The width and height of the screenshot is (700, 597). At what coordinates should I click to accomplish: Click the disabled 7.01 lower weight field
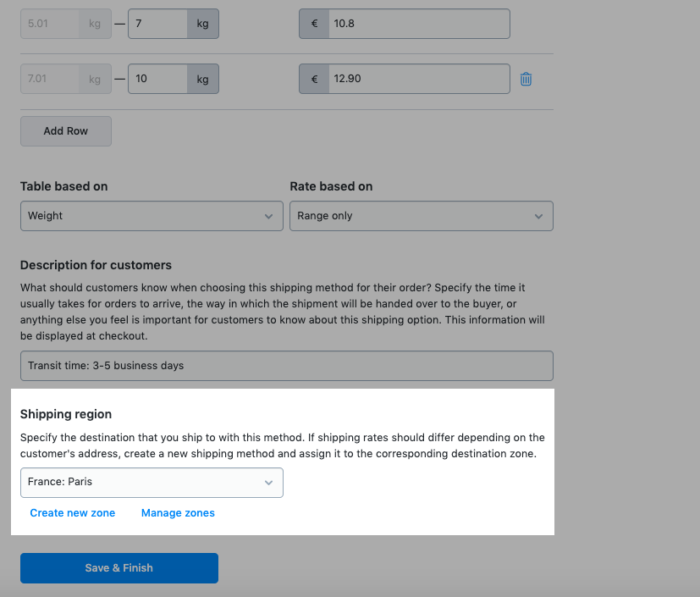(50, 79)
